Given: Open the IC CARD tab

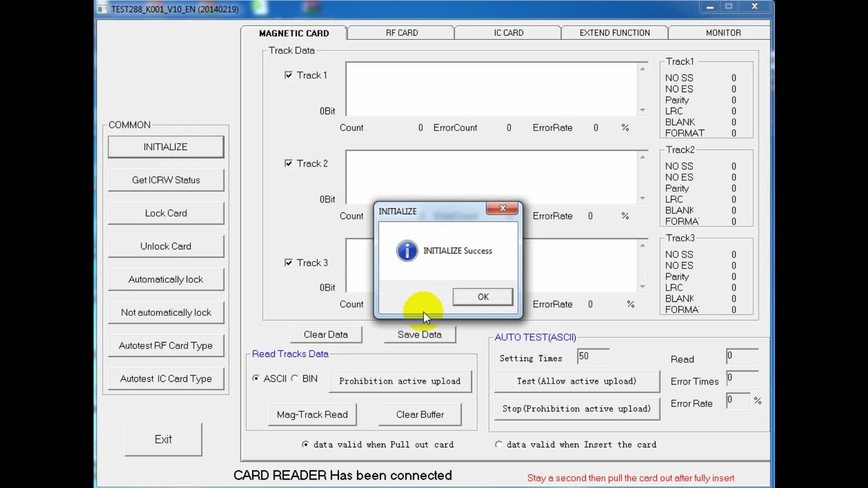Looking at the screenshot, I should point(508,33).
